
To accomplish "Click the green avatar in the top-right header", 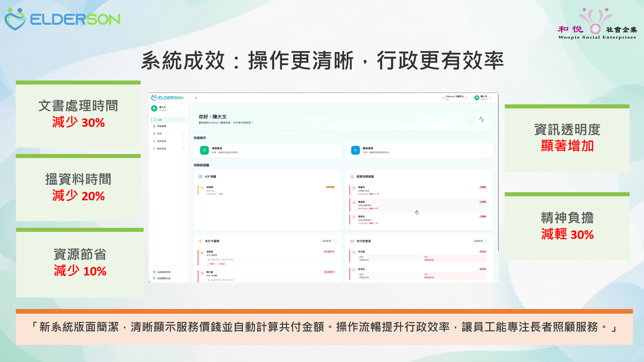I will [x=477, y=98].
